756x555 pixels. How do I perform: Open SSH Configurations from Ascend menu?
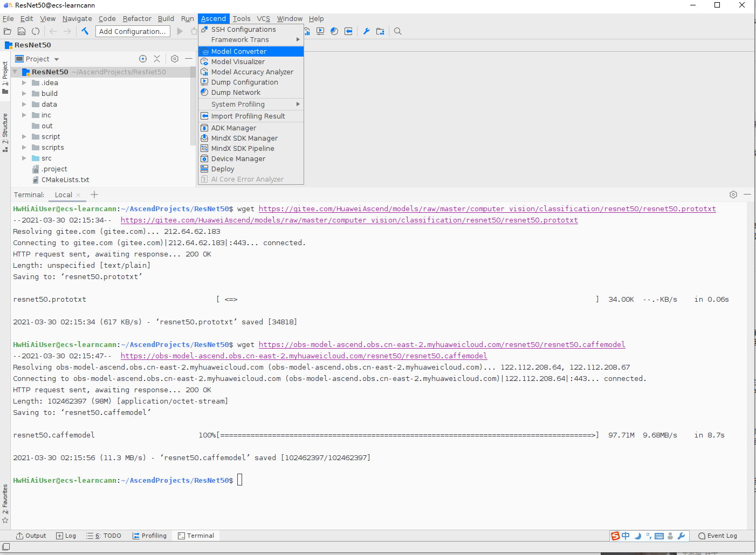(x=251, y=30)
